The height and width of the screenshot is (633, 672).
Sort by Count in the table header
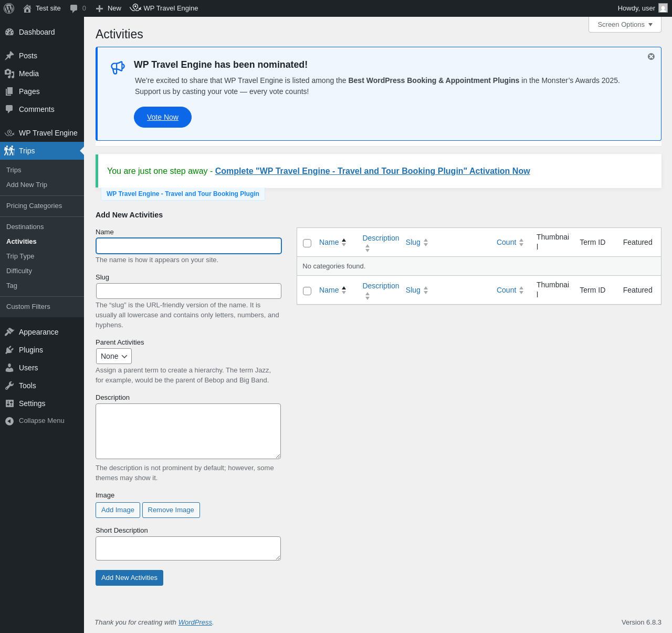pyautogui.click(x=510, y=242)
